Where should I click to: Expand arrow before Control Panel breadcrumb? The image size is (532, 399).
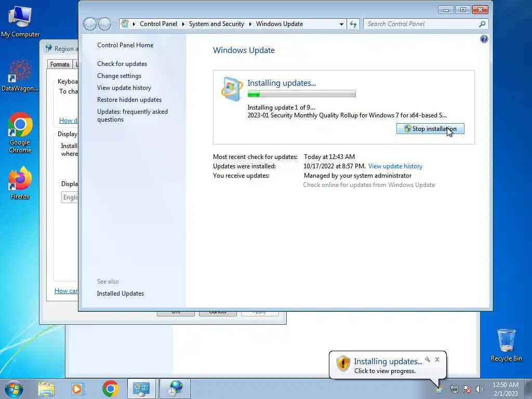134,24
